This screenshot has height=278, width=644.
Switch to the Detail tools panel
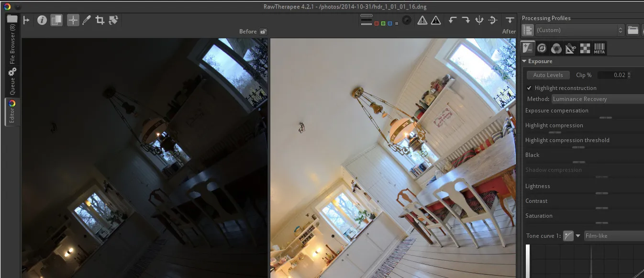(x=541, y=47)
